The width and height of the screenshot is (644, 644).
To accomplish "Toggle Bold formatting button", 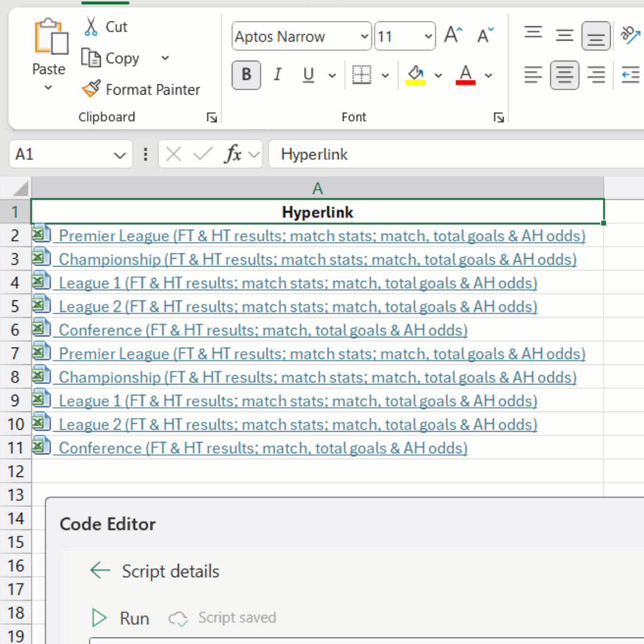I will (246, 75).
